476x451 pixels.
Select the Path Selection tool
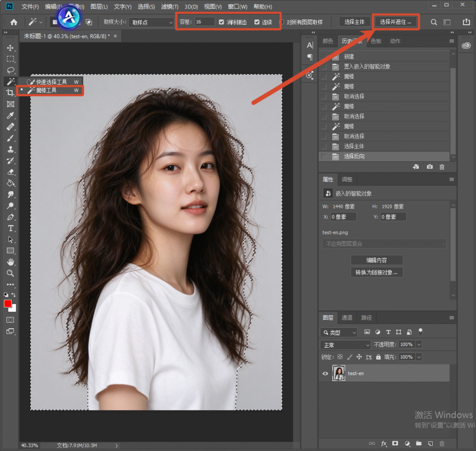pyautogui.click(x=10, y=239)
